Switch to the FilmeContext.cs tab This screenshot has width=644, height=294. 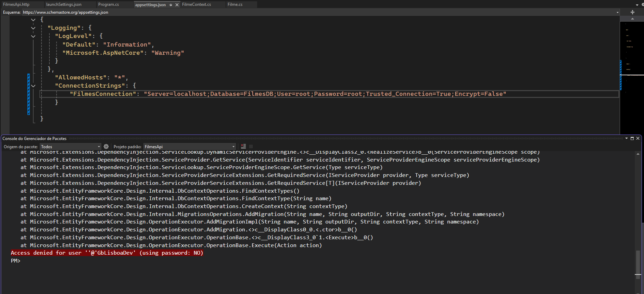(197, 4)
